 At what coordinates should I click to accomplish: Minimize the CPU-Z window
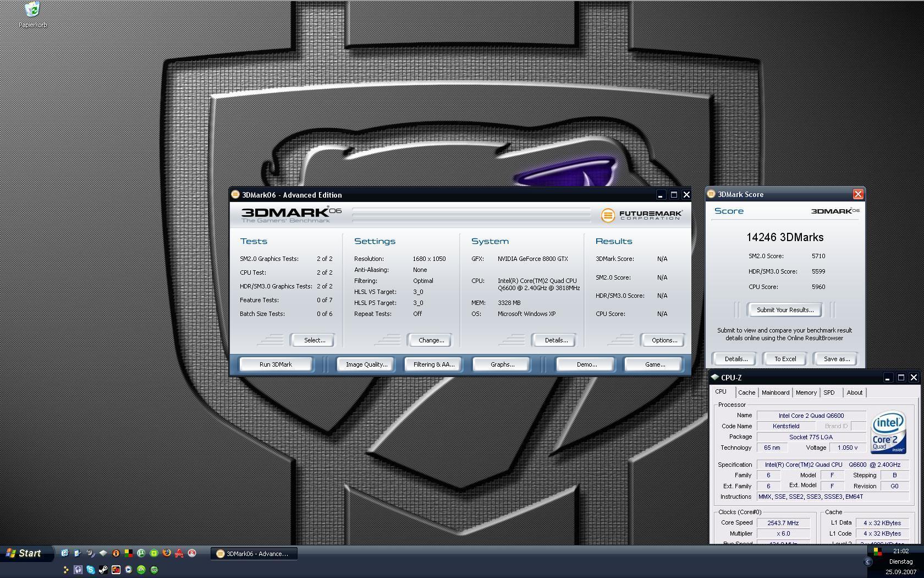(887, 377)
